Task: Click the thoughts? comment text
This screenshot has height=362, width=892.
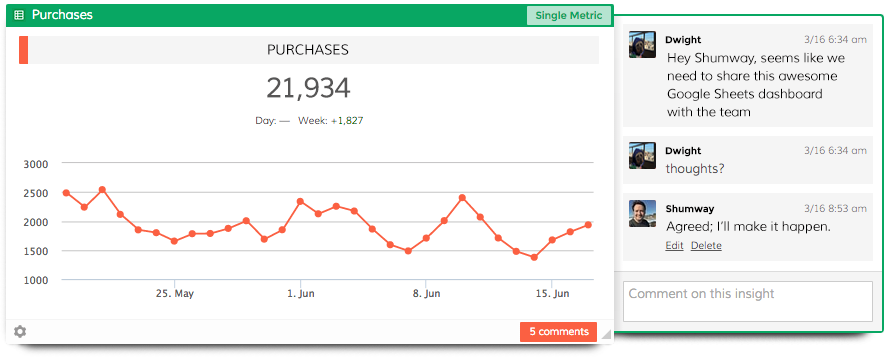Action: tap(695, 169)
